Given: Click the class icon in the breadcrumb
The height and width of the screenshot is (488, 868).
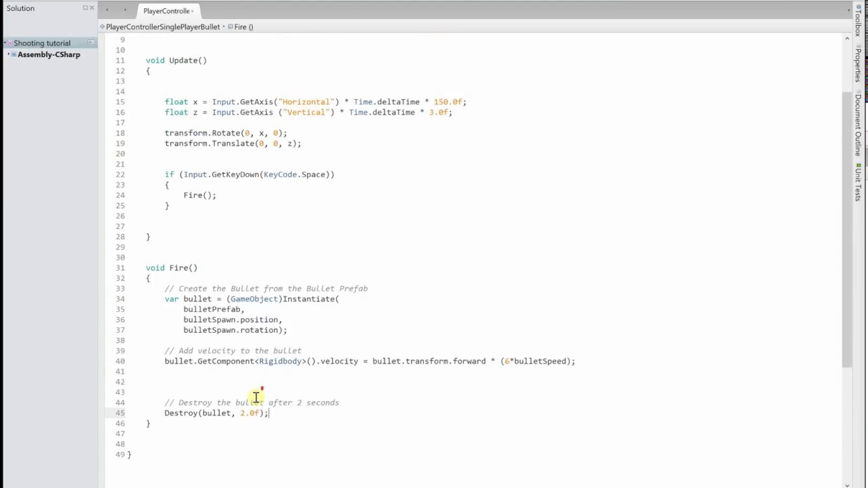Looking at the screenshot, I should click(x=102, y=26).
